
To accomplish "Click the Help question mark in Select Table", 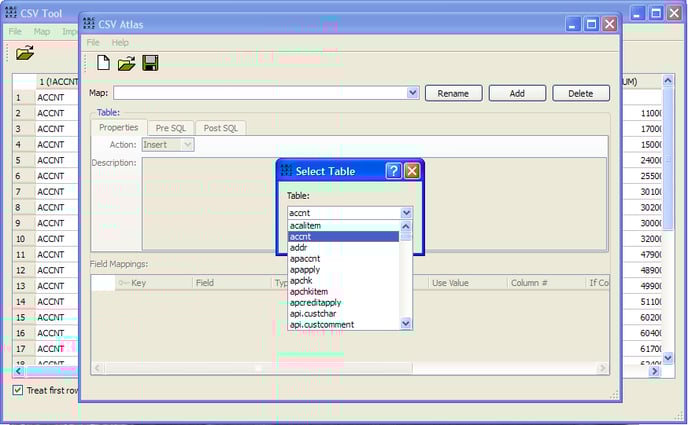I will [x=393, y=171].
